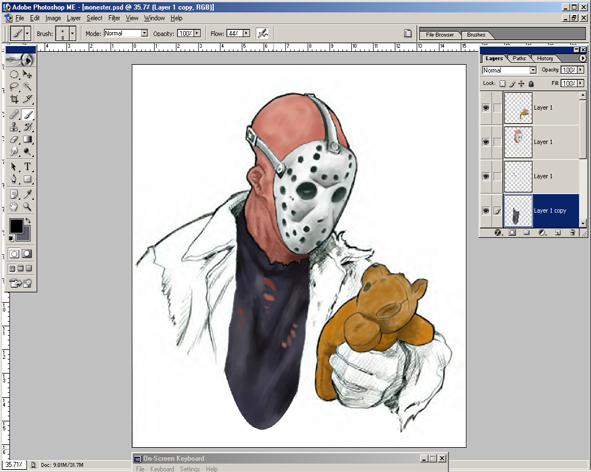The width and height of the screenshot is (591, 472).
Task: Select the Gradient tool
Action: pyautogui.click(x=27, y=139)
